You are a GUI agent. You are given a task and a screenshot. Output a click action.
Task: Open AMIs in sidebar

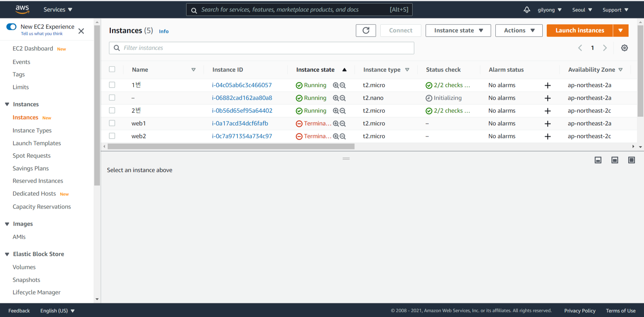click(19, 237)
